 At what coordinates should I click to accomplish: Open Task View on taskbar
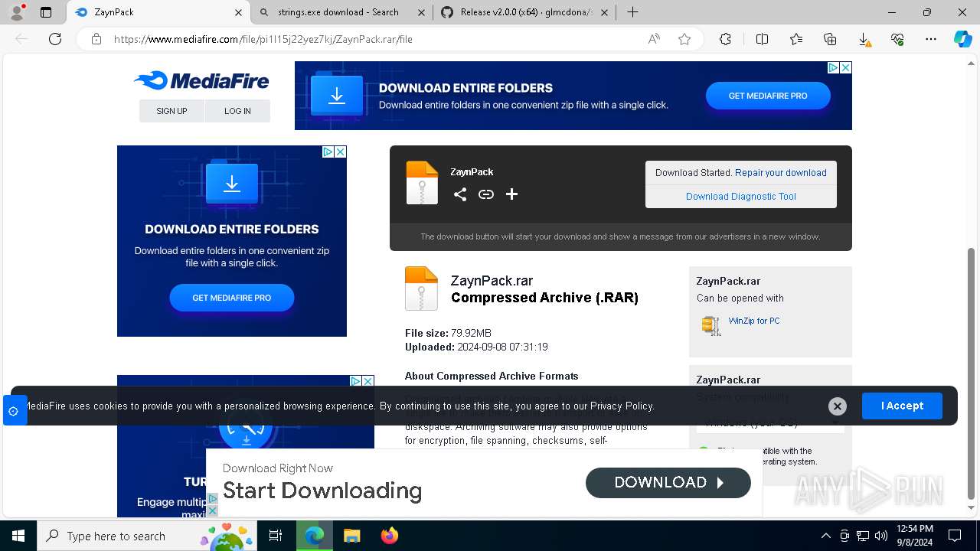click(276, 536)
